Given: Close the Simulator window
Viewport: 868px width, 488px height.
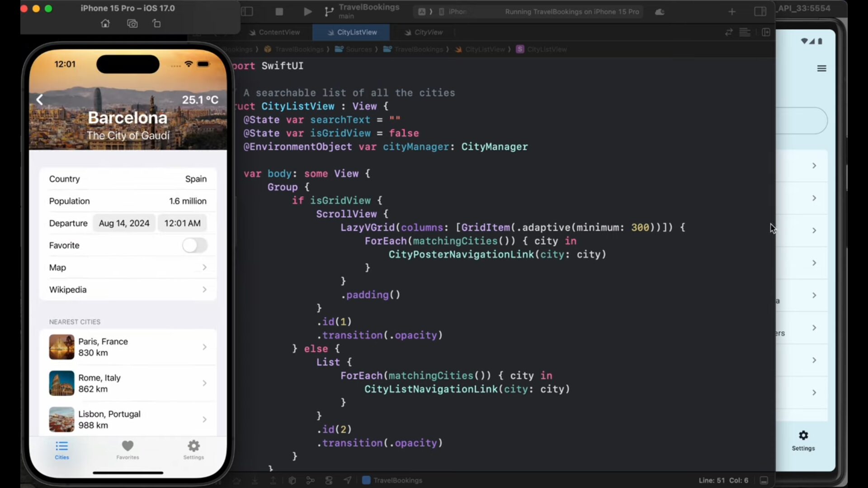Looking at the screenshot, I should 24,9.
